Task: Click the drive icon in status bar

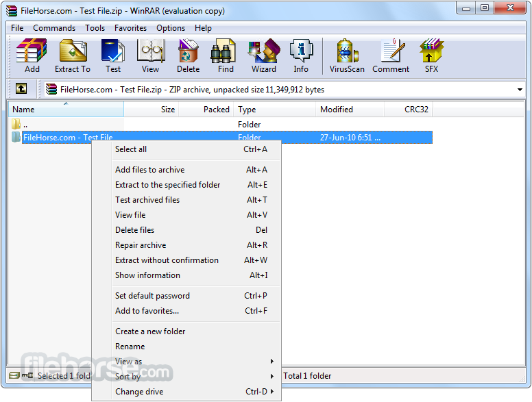Action: tap(14, 375)
